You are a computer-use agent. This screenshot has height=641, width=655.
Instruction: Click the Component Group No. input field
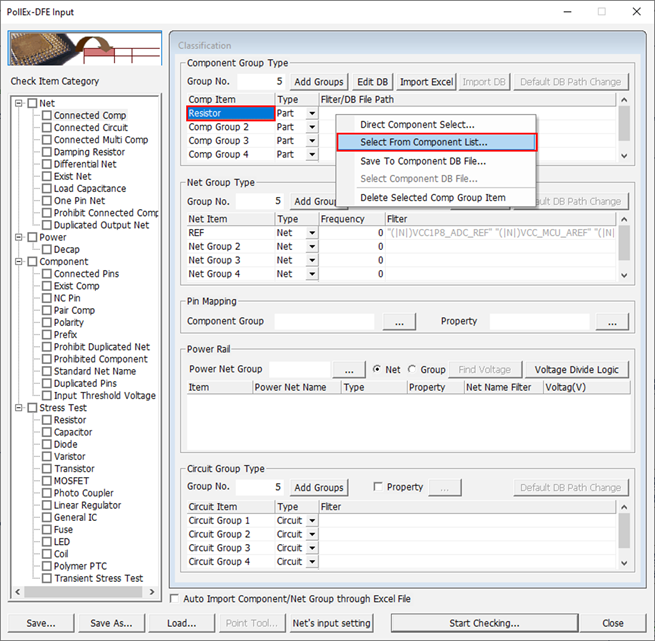click(262, 82)
